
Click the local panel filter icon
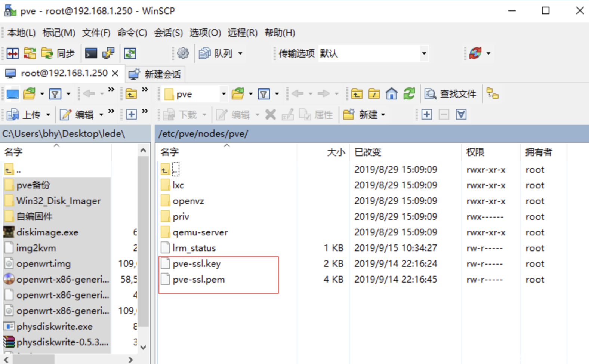pyautogui.click(x=55, y=94)
